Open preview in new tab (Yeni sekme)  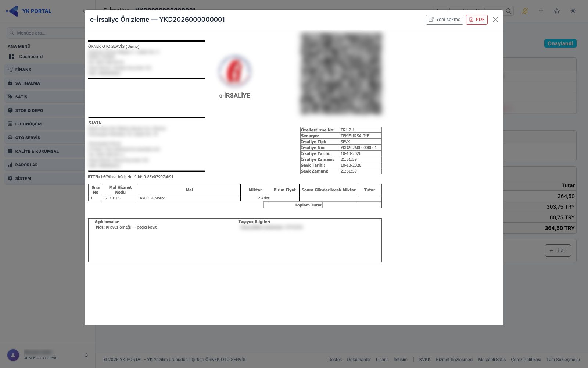(x=444, y=20)
